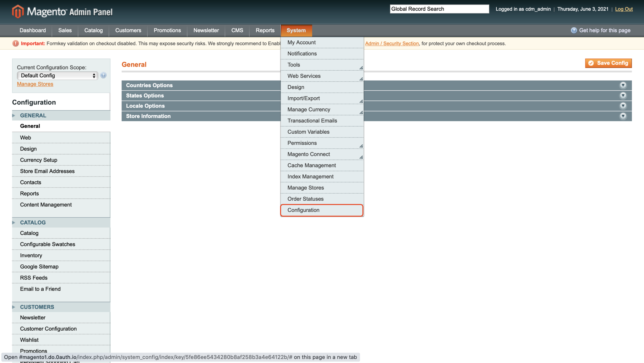Open Currency Setup configuration
Image resolution: width=644 pixels, height=363 pixels.
click(61, 160)
